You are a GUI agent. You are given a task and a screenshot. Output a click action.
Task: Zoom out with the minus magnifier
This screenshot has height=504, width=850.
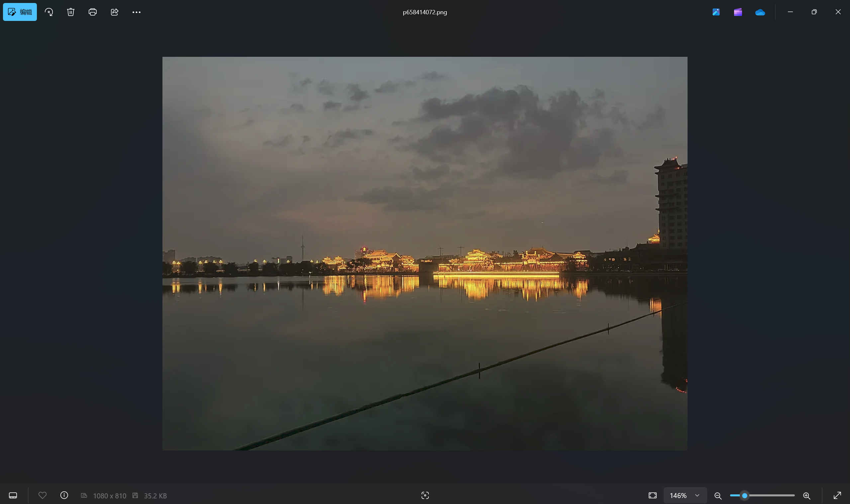tap(717, 495)
